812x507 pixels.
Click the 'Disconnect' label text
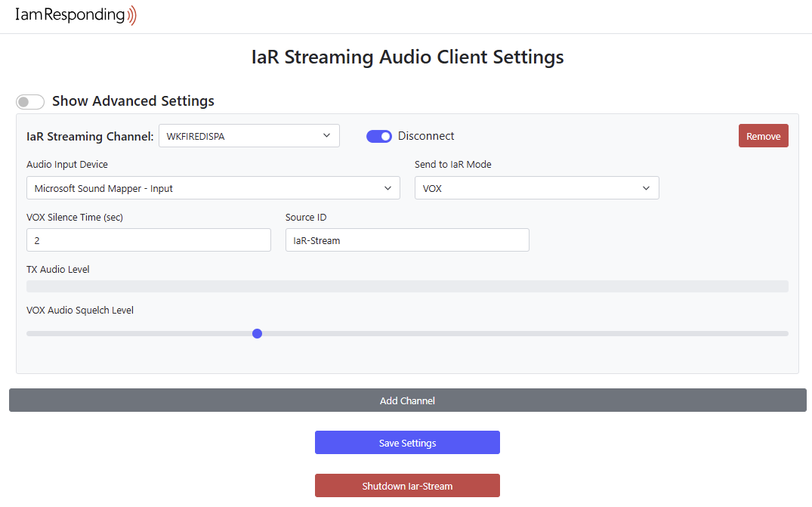[x=426, y=136]
